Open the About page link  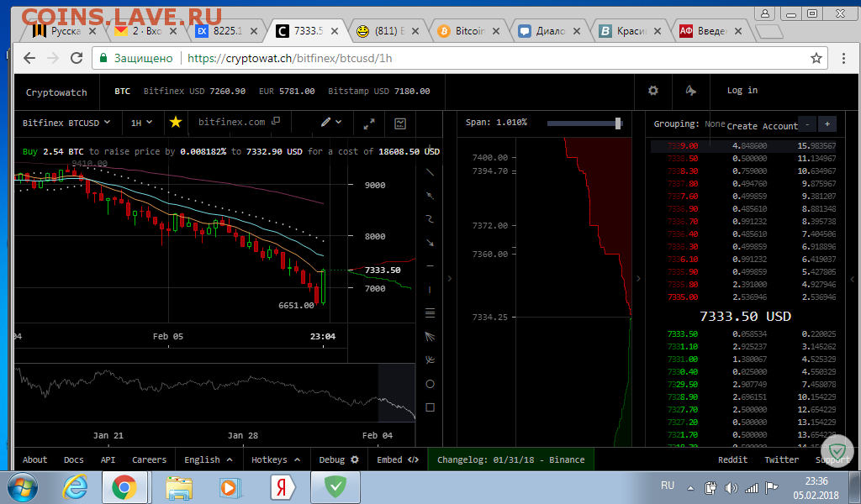pyautogui.click(x=34, y=459)
